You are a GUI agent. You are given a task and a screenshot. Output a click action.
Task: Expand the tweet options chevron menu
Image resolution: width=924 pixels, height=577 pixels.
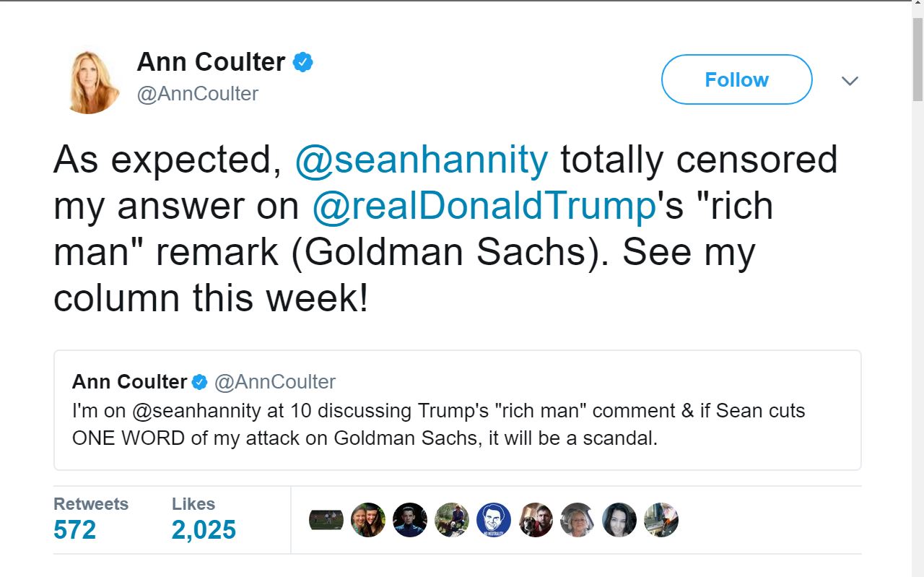(x=850, y=81)
